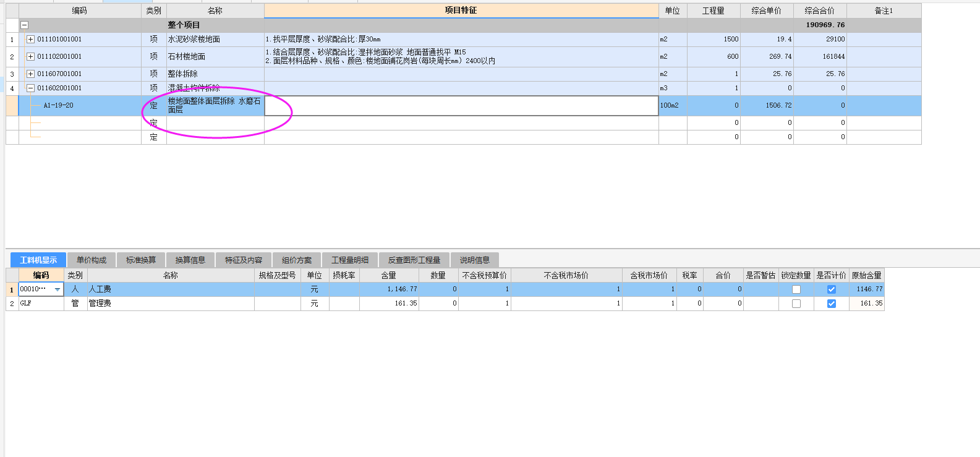Click the 含税市场价 column header
This screenshot has height=457, width=980.
coord(649,275)
